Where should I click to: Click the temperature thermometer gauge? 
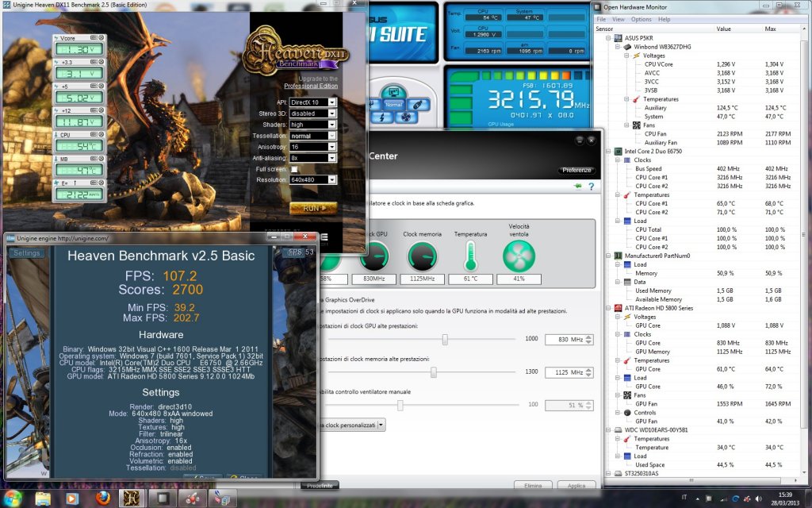coord(470,257)
